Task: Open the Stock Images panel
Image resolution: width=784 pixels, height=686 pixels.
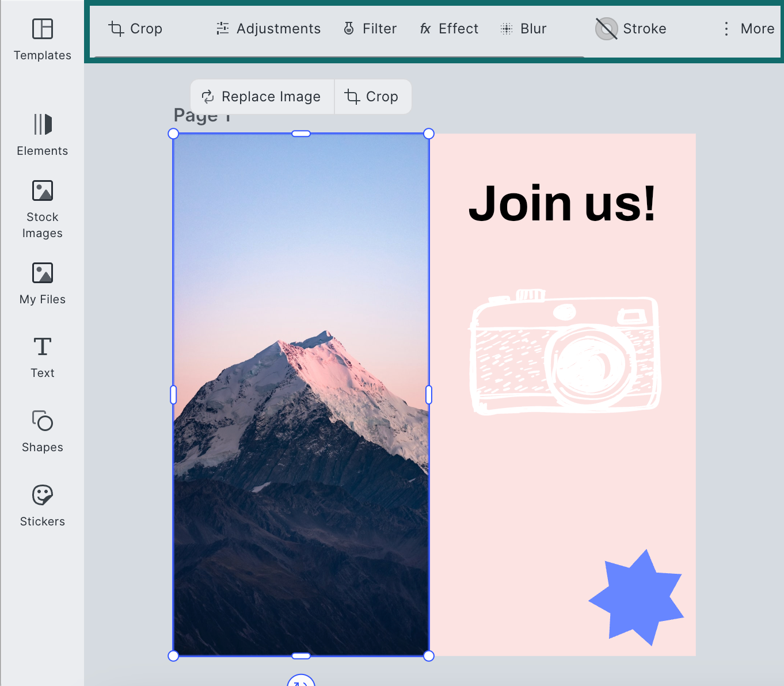Action: click(43, 209)
